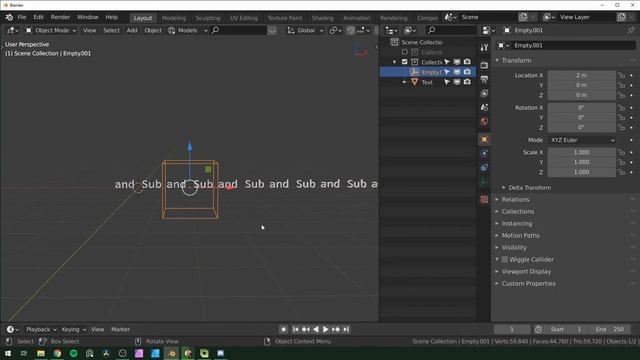Click the End frame 250 field
The width and height of the screenshot is (640, 360).
pyautogui.click(x=610, y=329)
